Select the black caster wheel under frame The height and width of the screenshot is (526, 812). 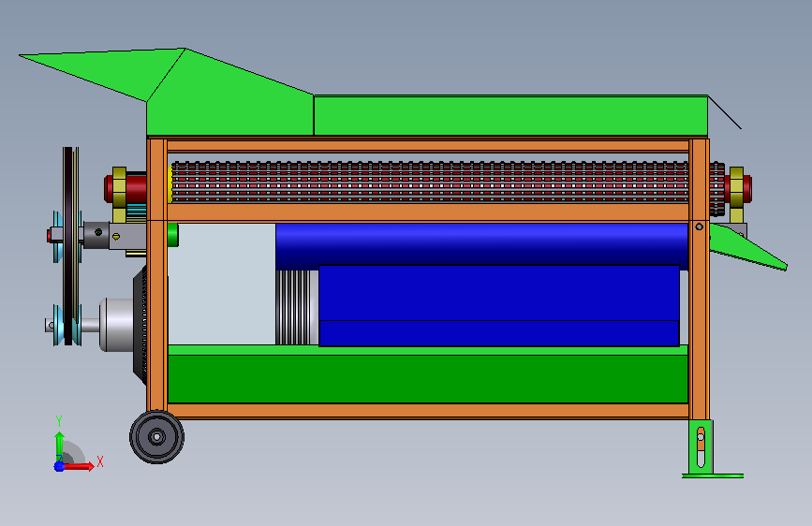click(x=157, y=437)
